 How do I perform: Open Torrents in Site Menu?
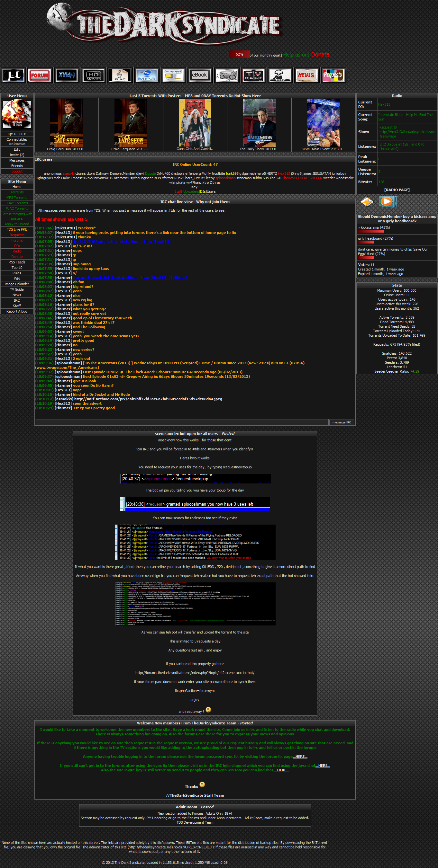tap(17, 192)
